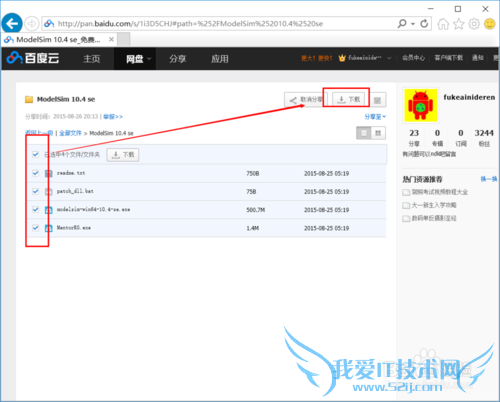500x402 pixels.
Task: Click the 取消分享 button
Action: (306, 100)
